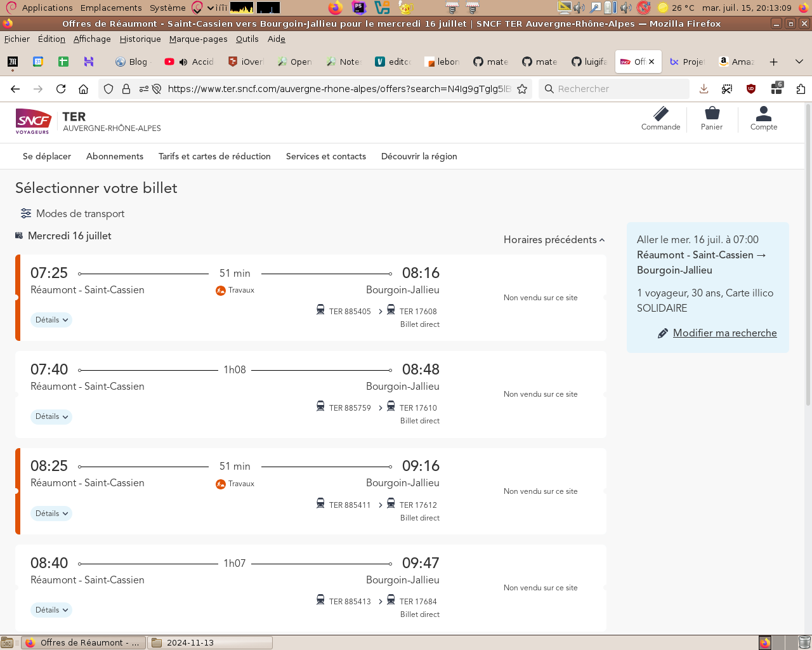The width and height of the screenshot is (812, 650).
Task: Open the Firefox downloads arrow icon
Action: tap(704, 89)
